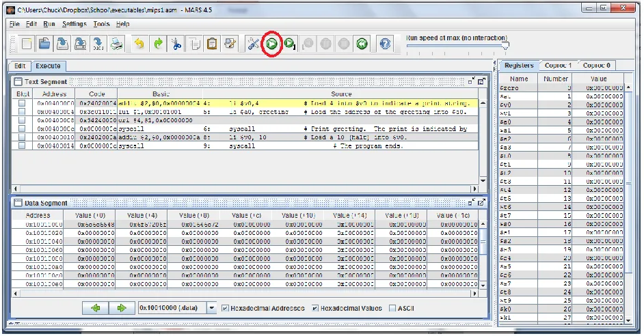Screen dimensions: 644x336
Task: Click Number column header in Registers
Action: [x=555, y=79]
